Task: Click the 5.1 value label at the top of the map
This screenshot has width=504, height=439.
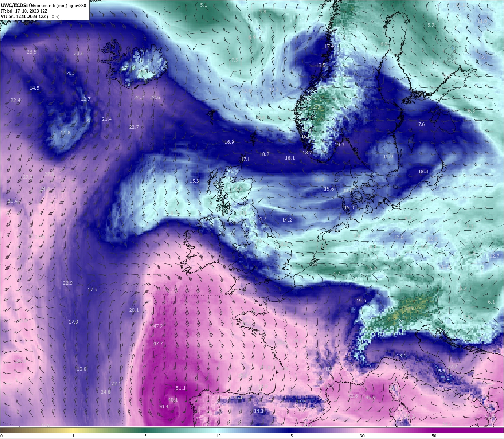Action: pyautogui.click(x=204, y=5)
